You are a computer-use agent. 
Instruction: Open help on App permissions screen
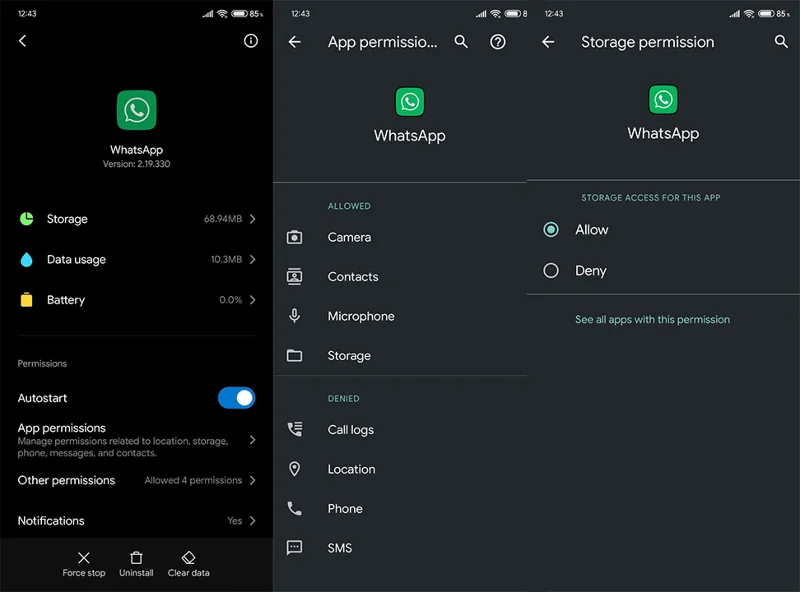(x=497, y=42)
